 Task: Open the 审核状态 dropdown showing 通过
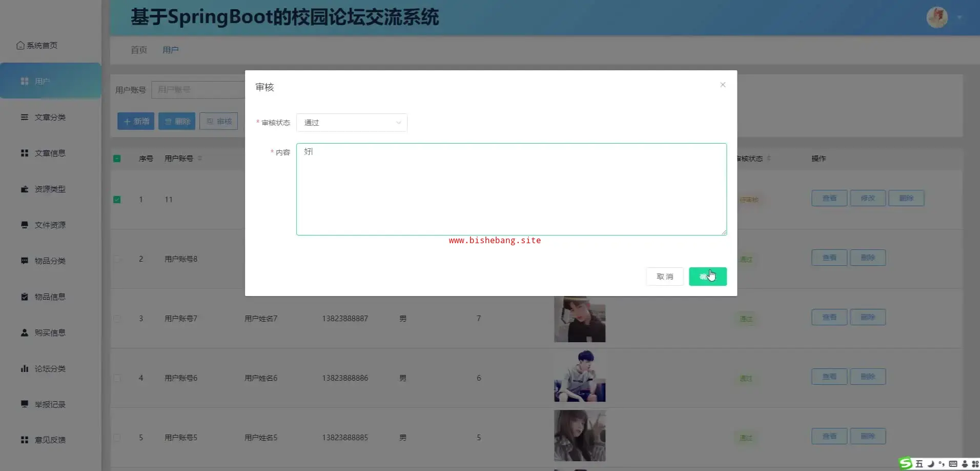tap(352, 123)
